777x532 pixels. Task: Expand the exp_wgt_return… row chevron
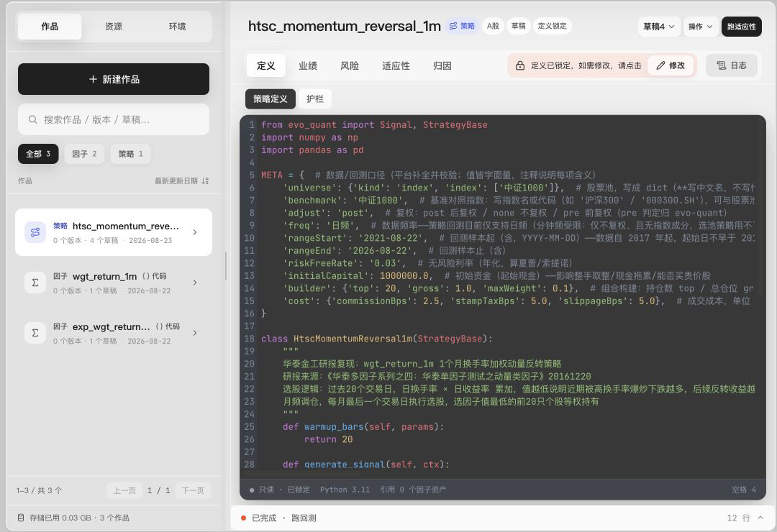point(195,333)
